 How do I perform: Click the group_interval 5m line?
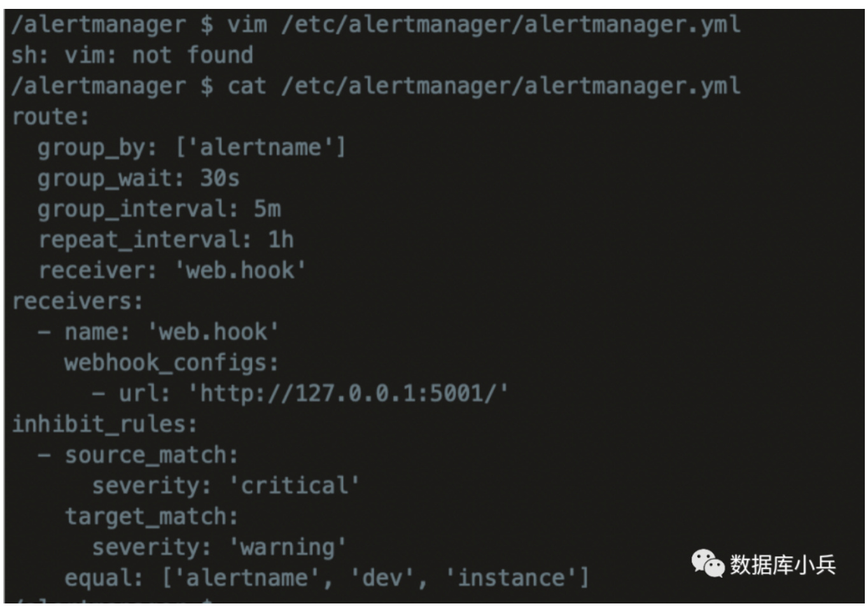[159, 209]
